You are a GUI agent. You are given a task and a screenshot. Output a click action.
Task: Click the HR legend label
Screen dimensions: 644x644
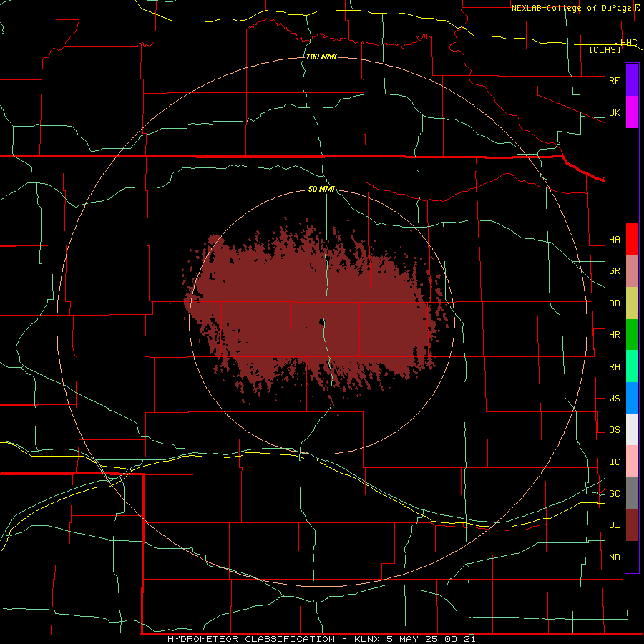(614, 335)
